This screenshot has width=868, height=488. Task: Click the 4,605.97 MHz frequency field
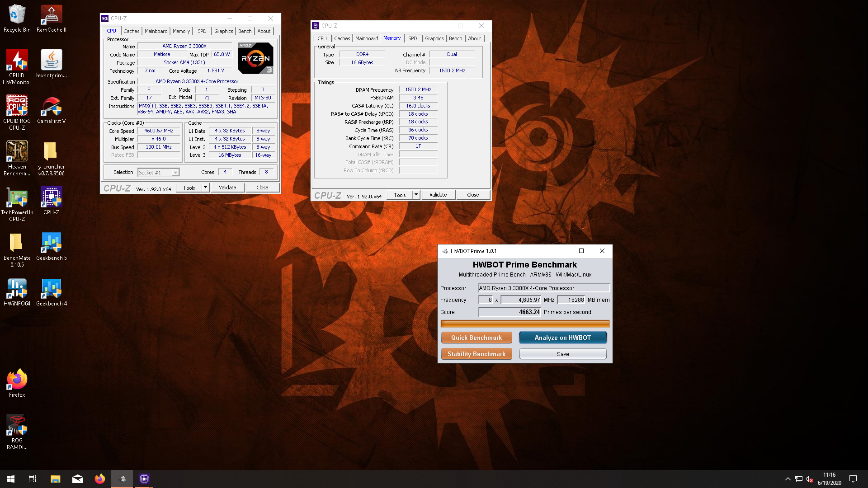coord(521,300)
